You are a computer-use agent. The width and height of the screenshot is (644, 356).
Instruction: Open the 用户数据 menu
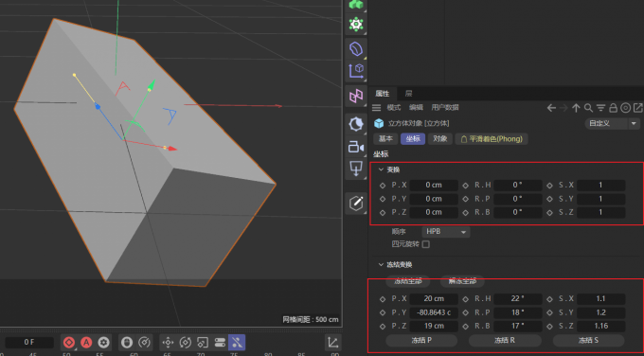(445, 108)
